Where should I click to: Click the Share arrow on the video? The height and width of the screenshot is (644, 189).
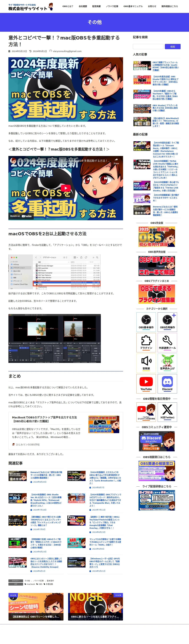116,161
